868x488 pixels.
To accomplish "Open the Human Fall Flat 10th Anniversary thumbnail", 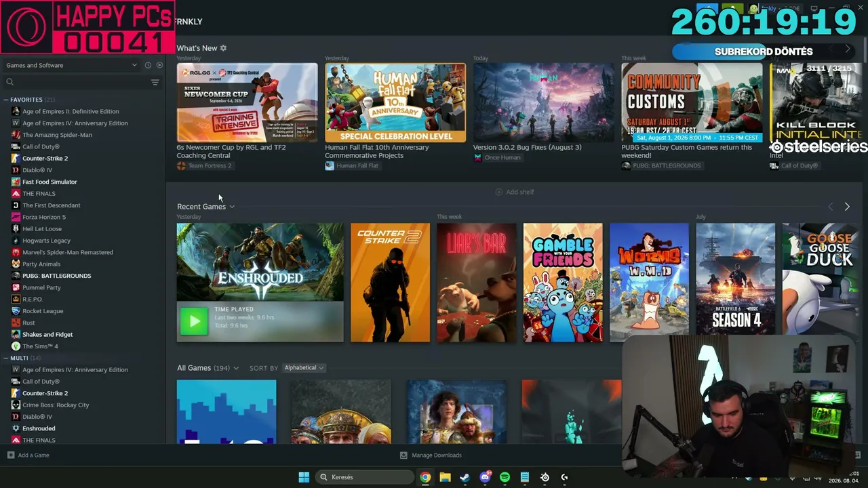I will point(395,102).
